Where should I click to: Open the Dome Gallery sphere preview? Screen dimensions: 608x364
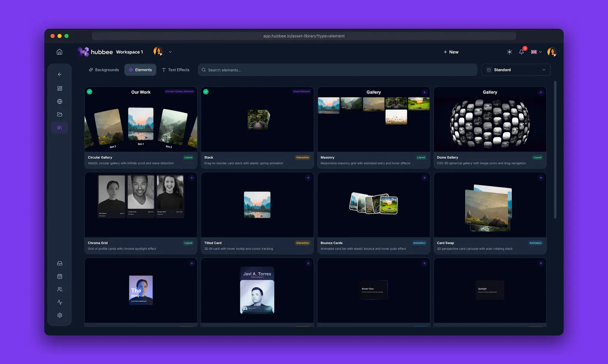(x=490, y=123)
